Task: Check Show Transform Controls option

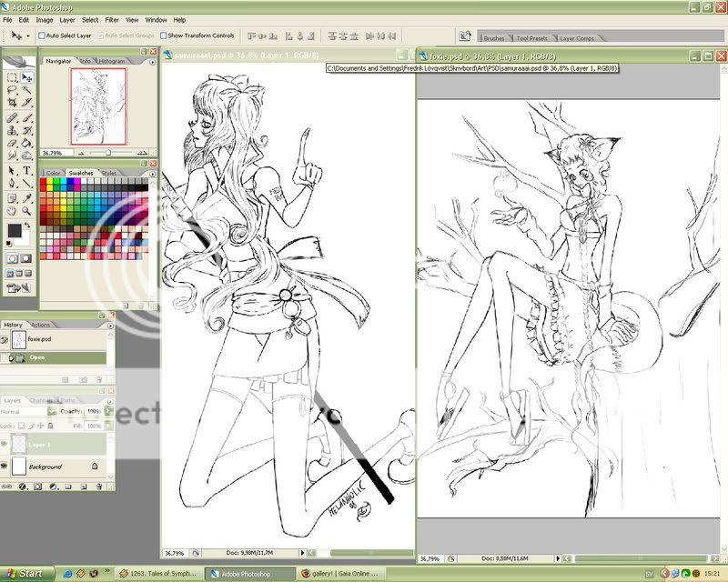Action: 163,35
